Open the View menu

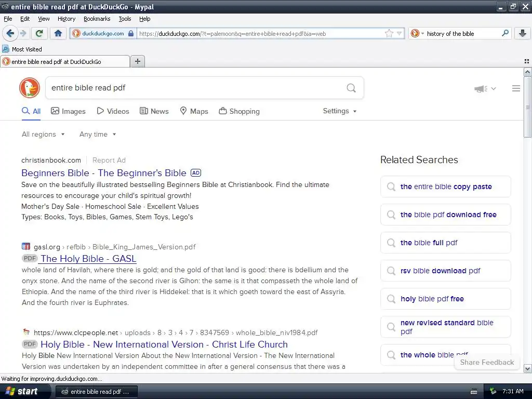(x=44, y=19)
